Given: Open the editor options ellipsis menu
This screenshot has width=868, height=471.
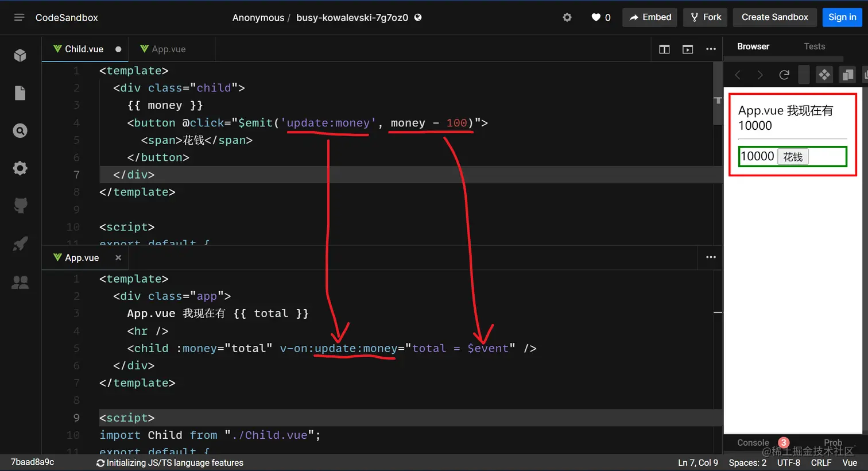Looking at the screenshot, I should (711, 49).
